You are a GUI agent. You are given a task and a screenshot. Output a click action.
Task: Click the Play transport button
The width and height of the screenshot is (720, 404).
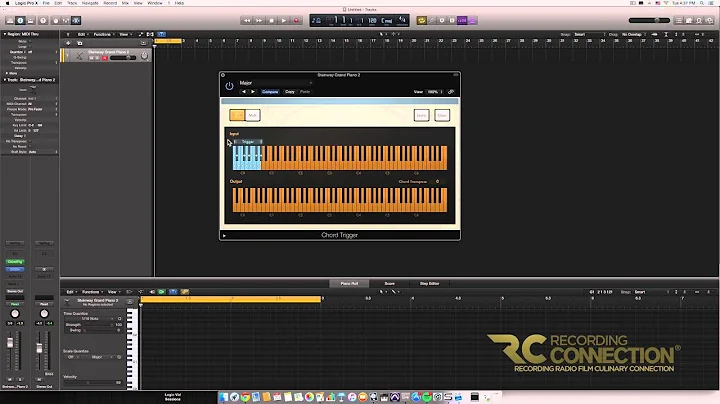pos(284,21)
